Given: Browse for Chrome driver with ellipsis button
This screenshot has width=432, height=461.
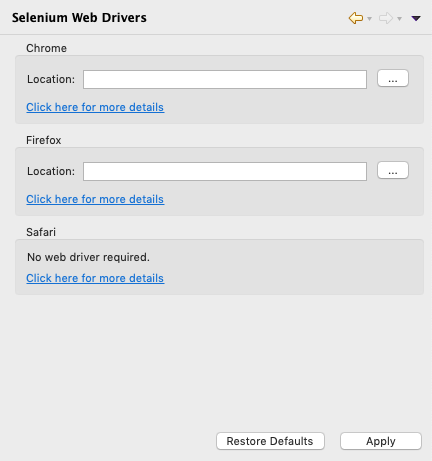Looking at the screenshot, I should (393, 78).
